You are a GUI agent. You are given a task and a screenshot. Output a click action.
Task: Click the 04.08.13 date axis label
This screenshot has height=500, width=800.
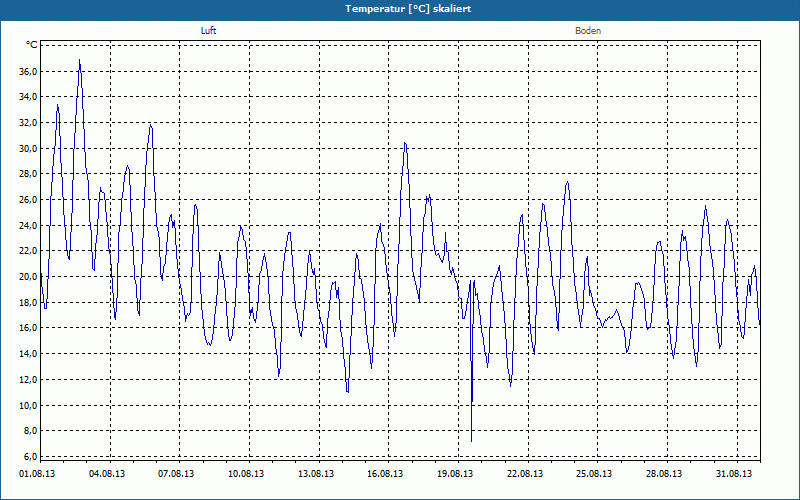click(107, 474)
